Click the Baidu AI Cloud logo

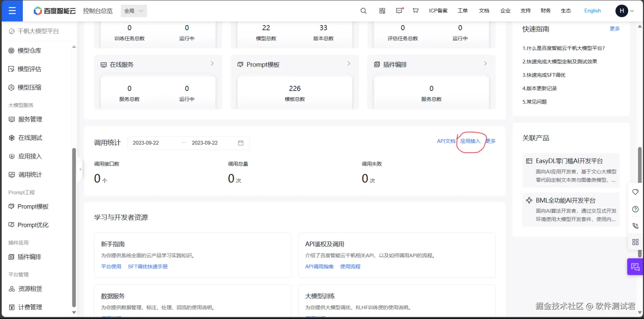coord(55,11)
